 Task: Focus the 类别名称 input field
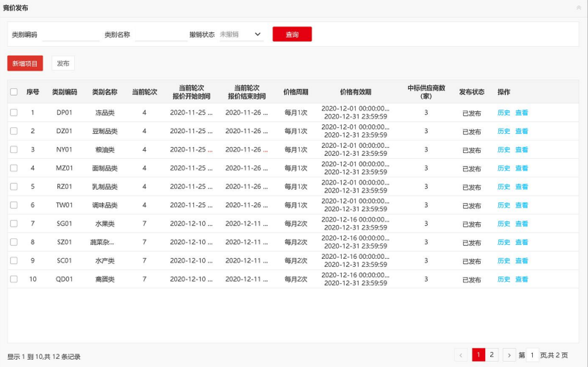[161, 35]
